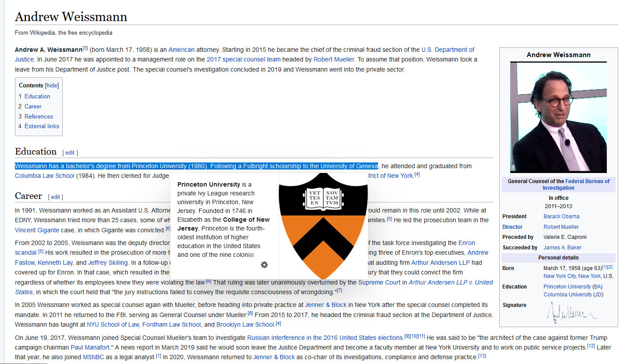Edit the Career section
The width and height of the screenshot is (620, 364).
click(x=56, y=197)
